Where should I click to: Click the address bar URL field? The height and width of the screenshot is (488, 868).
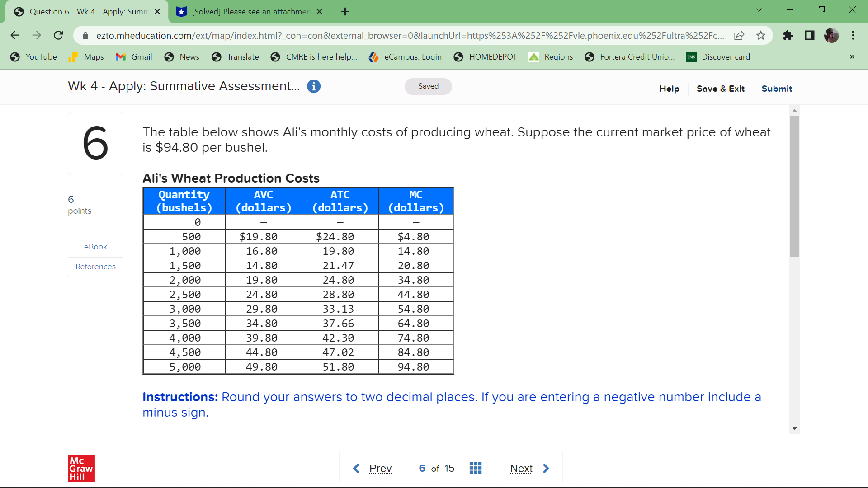[x=407, y=35]
